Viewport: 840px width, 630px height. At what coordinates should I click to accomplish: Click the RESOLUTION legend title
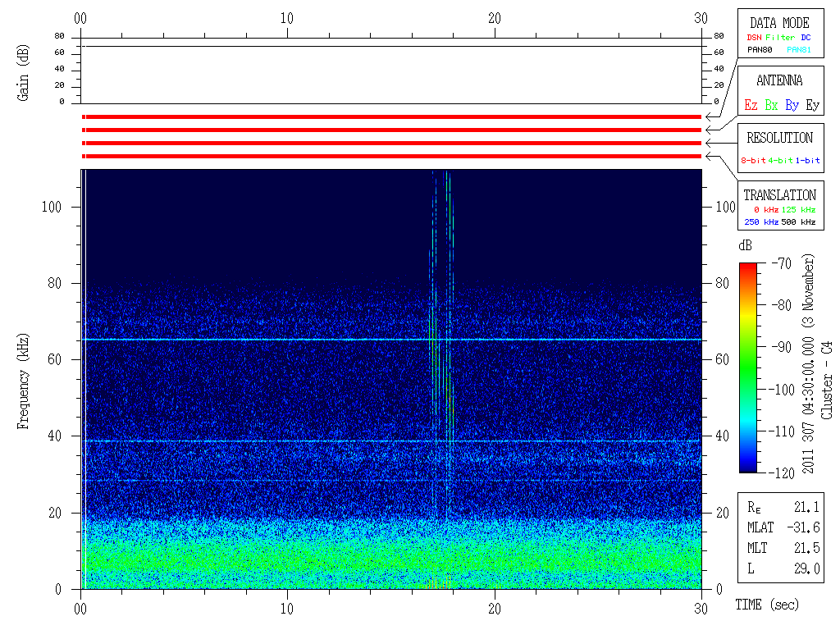pos(779,138)
